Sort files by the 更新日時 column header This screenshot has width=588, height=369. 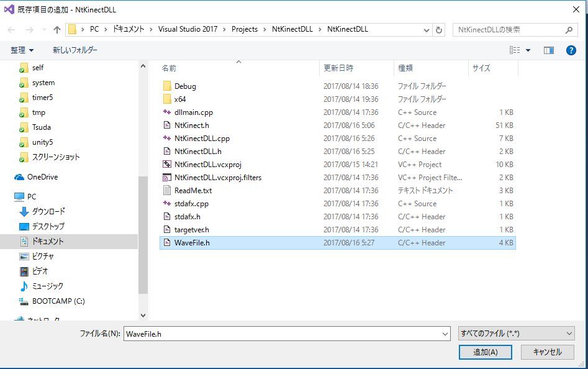[338, 68]
